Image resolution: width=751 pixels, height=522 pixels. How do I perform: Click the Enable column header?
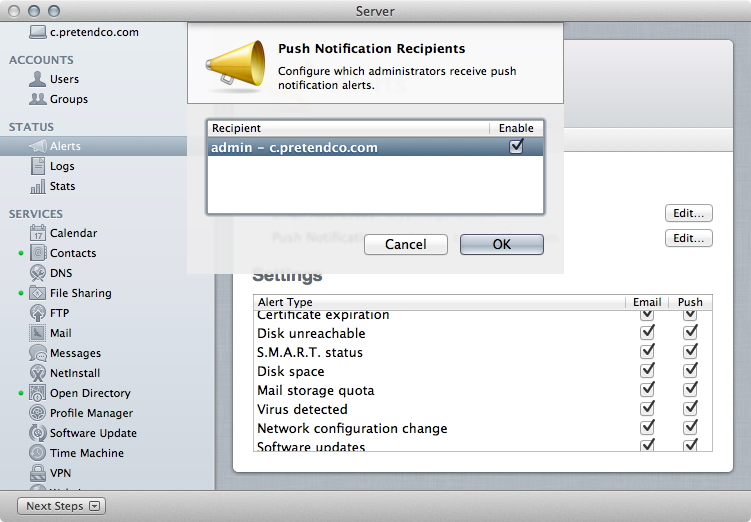pos(516,128)
